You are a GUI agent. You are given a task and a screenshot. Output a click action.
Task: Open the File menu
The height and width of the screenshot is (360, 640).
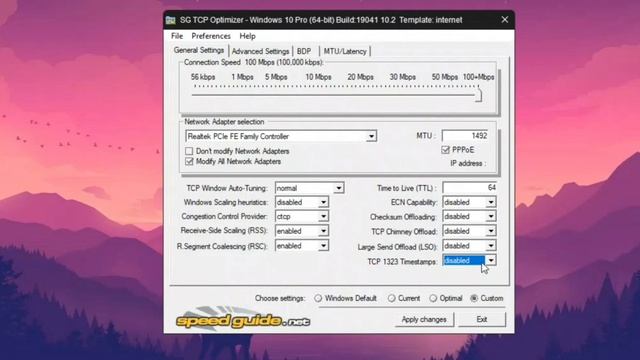(177, 36)
